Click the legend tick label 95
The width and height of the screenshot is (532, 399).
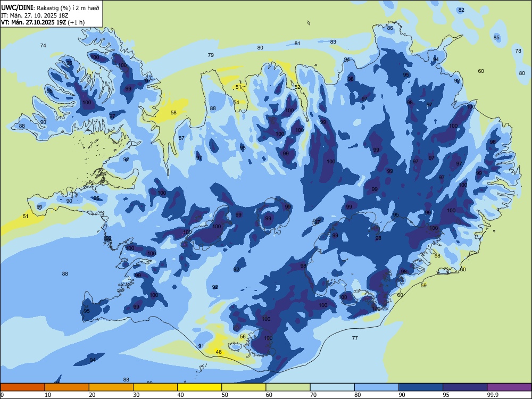pos(446,395)
